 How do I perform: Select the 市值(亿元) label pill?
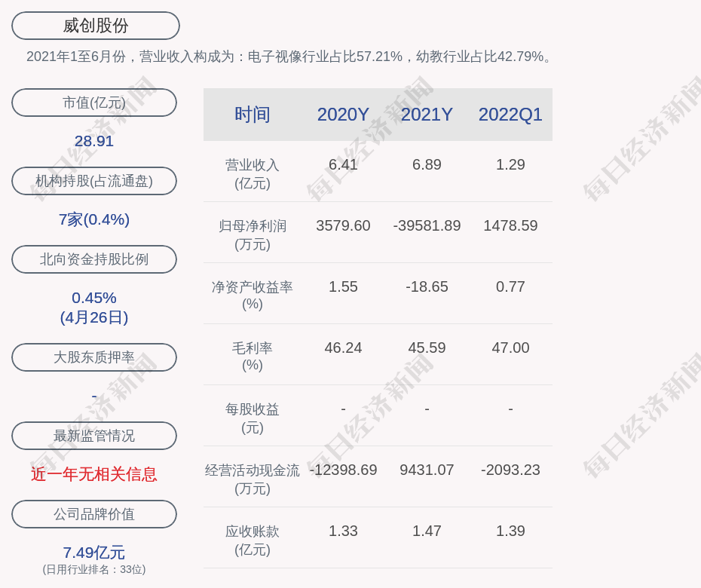tap(94, 103)
